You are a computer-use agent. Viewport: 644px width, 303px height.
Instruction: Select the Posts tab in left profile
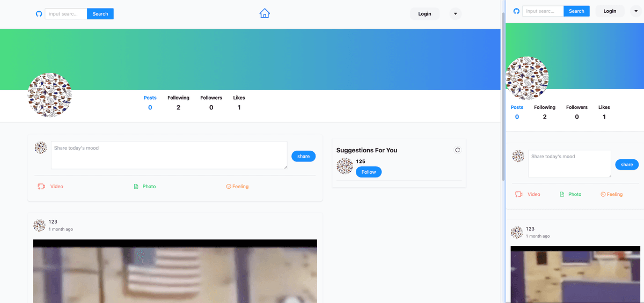(x=150, y=102)
